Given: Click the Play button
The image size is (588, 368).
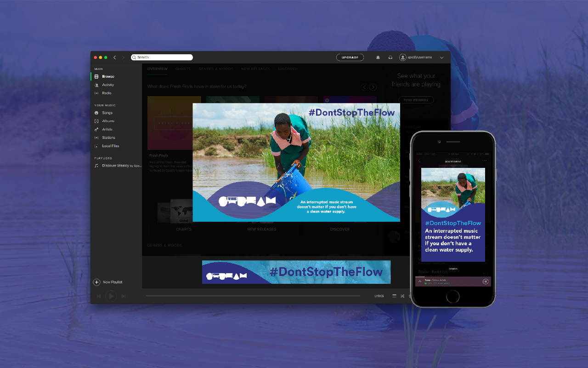Looking at the screenshot, I should [x=111, y=296].
